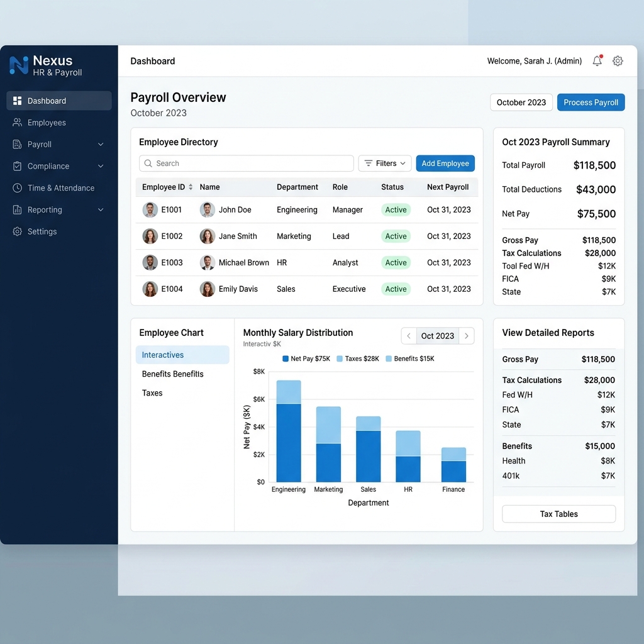Open the Filters dropdown
644x644 pixels.
point(385,163)
